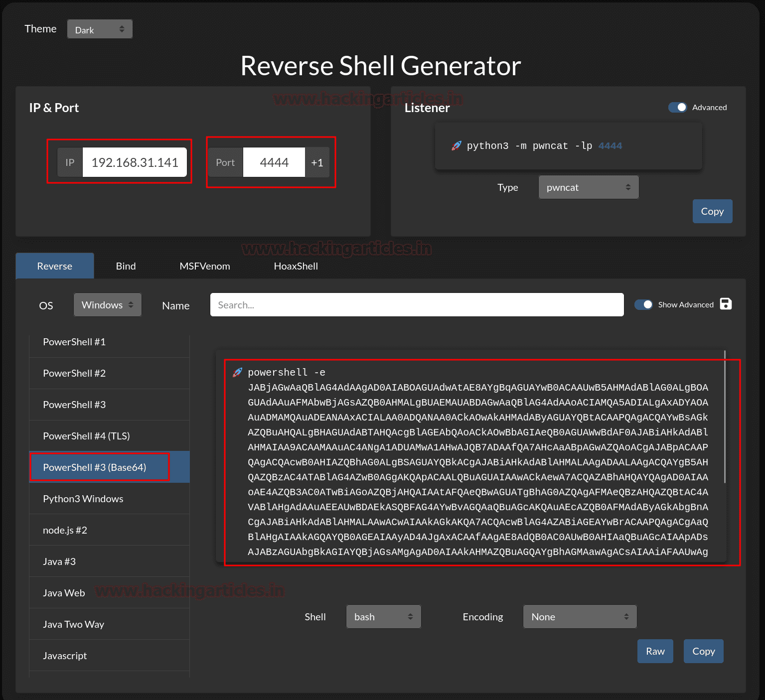Image resolution: width=765 pixels, height=700 pixels.
Task: Copy the listener command
Action: tap(712, 211)
